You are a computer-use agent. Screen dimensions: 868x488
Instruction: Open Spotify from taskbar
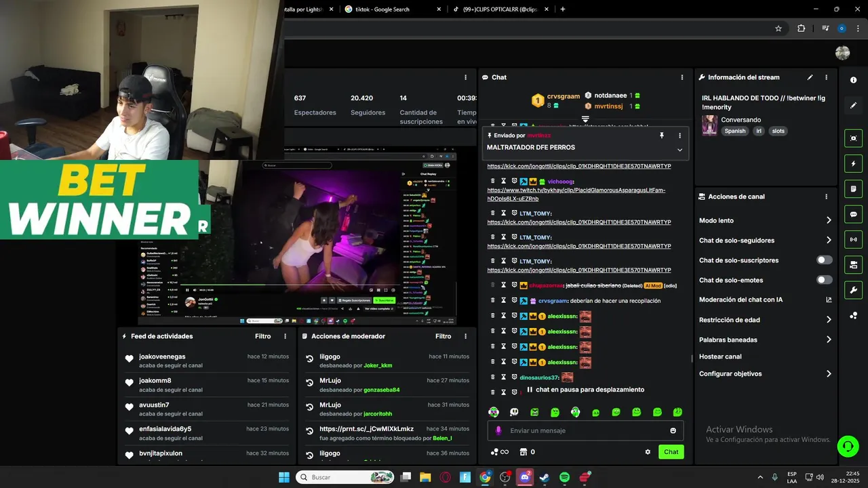coord(565,477)
